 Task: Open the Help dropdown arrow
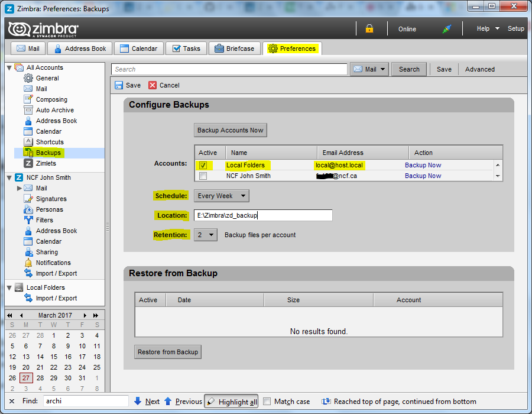(497, 28)
